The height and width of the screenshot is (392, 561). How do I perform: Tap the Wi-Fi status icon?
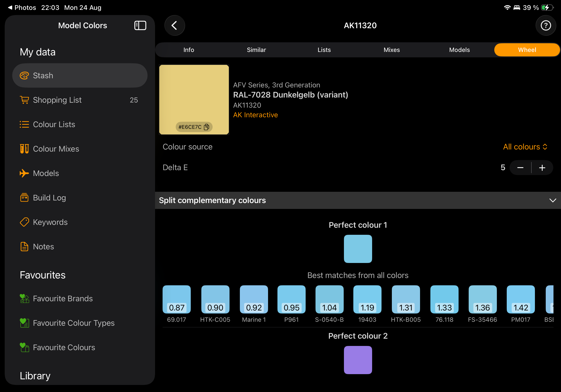[507, 8]
